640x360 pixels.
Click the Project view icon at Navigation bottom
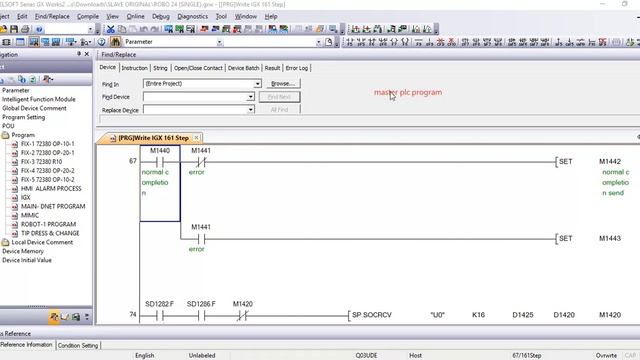[54, 317]
